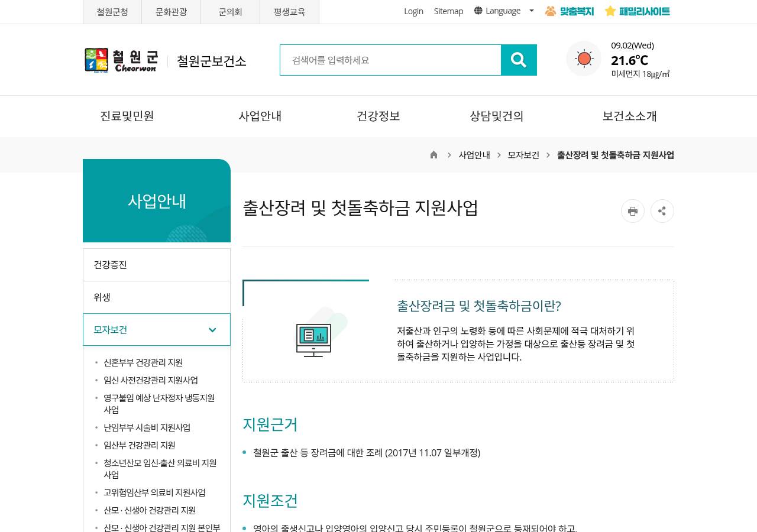The image size is (757, 532).
Task: Select 건강증진 in the sidebar
Action: point(157,265)
